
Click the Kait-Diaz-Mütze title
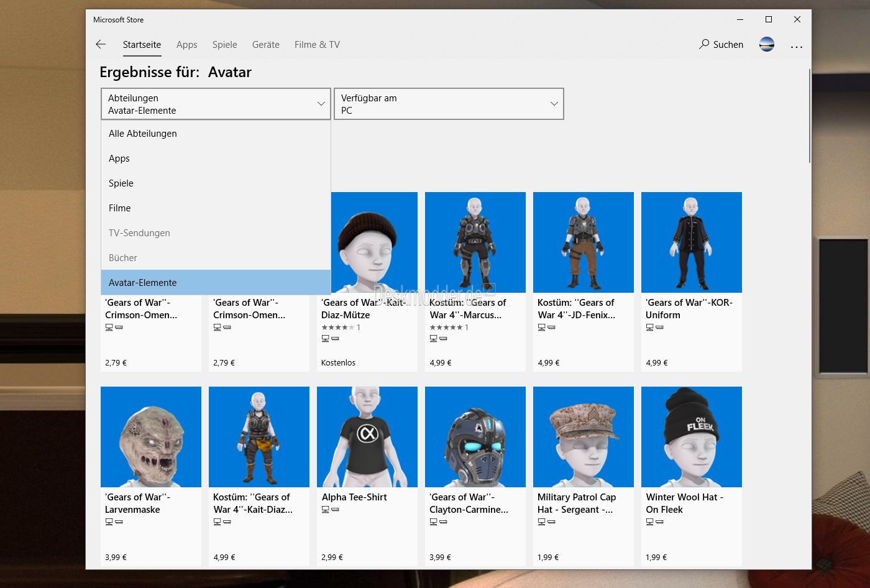click(364, 309)
